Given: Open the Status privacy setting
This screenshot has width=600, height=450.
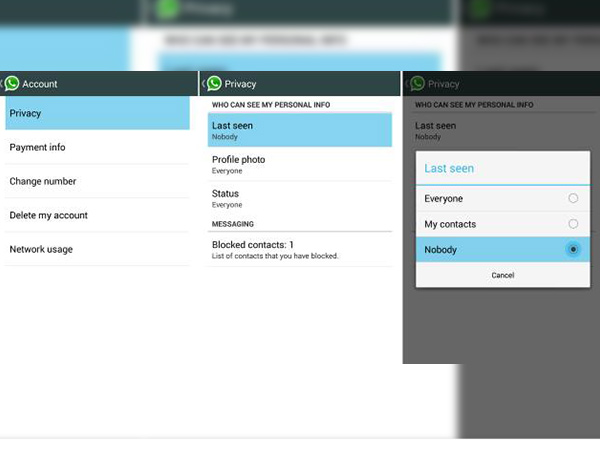Looking at the screenshot, I should point(300,198).
